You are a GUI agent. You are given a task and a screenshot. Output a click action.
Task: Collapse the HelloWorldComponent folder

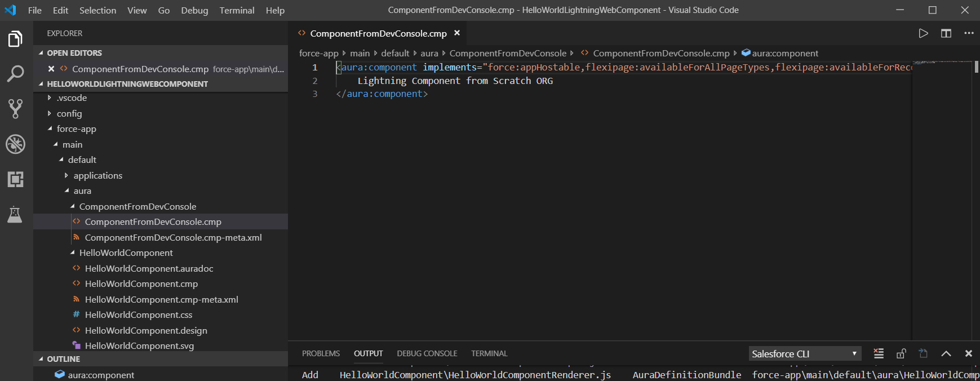point(161,253)
